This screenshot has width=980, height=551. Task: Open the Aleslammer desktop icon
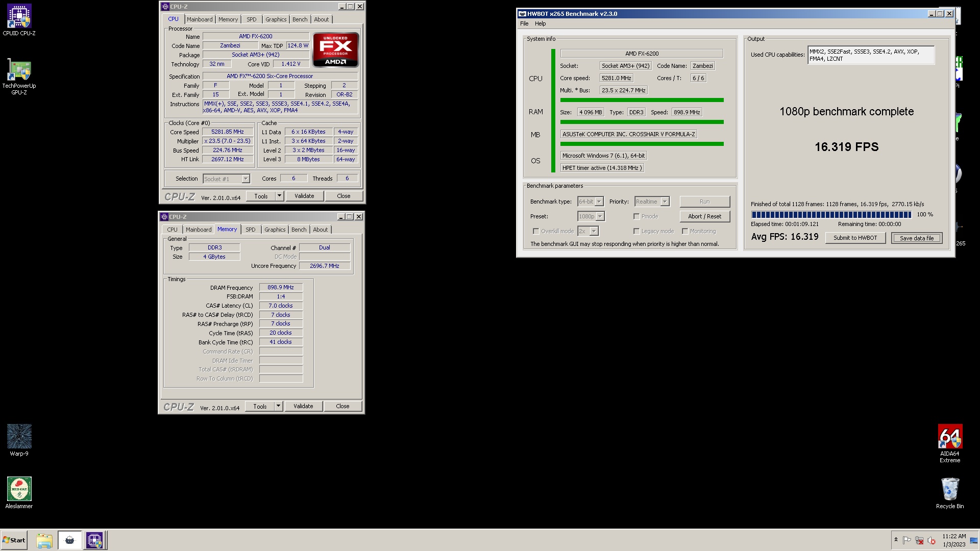click(19, 493)
